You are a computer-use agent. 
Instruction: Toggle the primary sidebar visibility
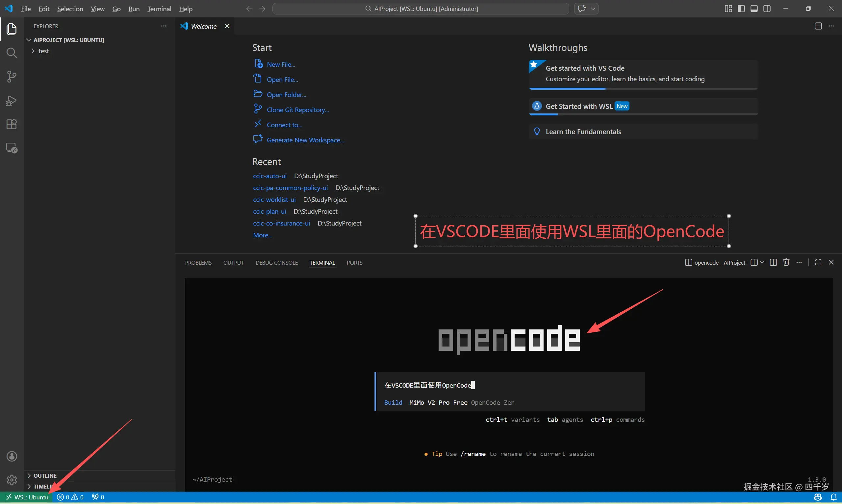click(741, 9)
